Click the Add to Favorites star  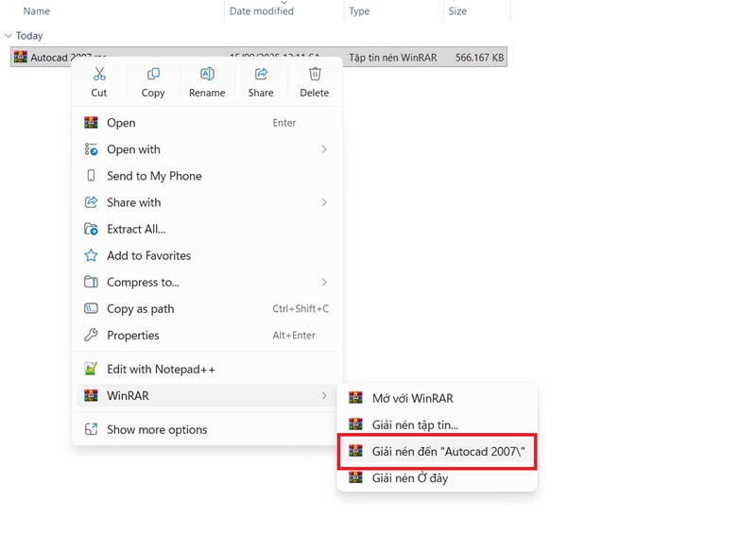[92, 255]
